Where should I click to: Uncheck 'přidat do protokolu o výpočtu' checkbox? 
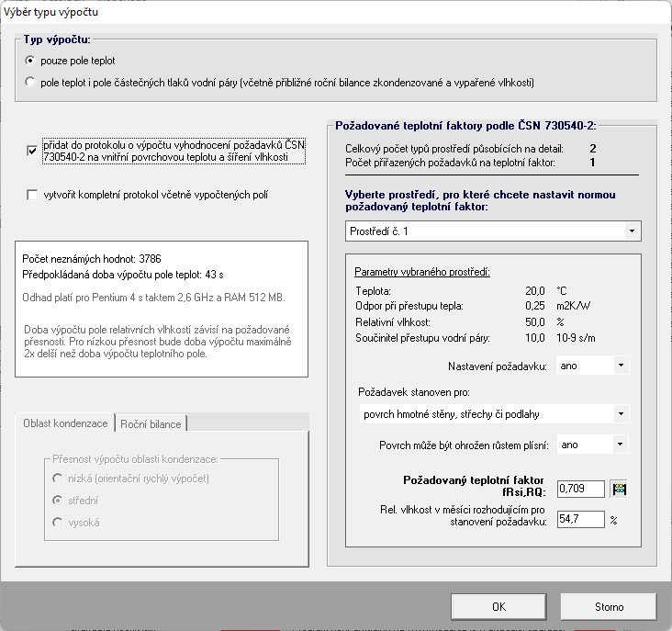32,151
